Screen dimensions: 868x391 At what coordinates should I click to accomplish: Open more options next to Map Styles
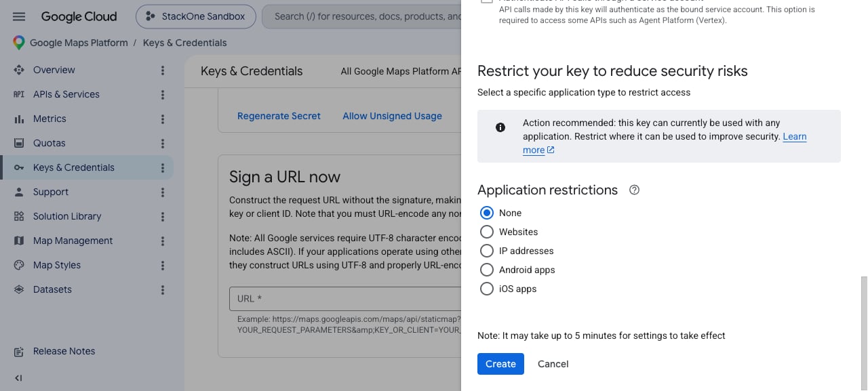(163, 265)
